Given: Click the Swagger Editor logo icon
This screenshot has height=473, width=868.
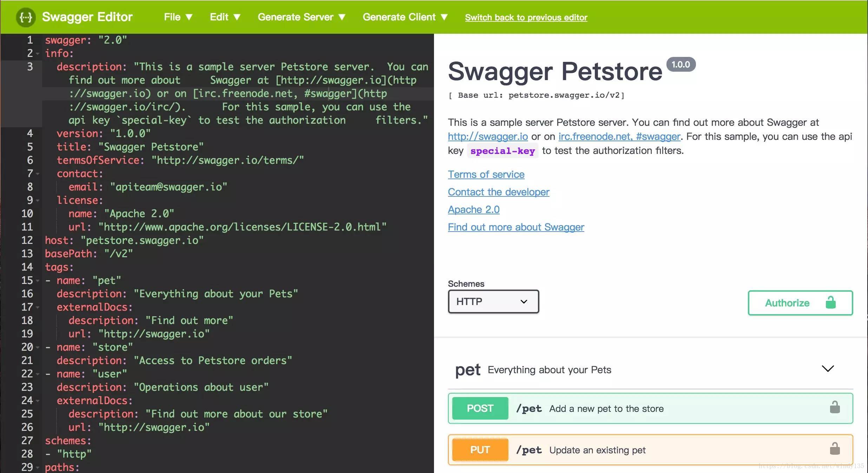Looking at the screenshot, I should tap(26, 17).
